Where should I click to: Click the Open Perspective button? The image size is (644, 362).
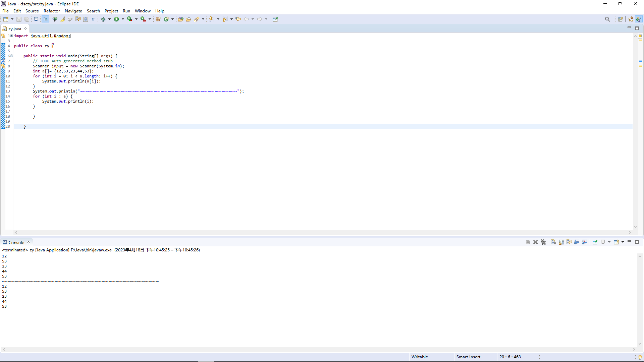coord(621,19)
